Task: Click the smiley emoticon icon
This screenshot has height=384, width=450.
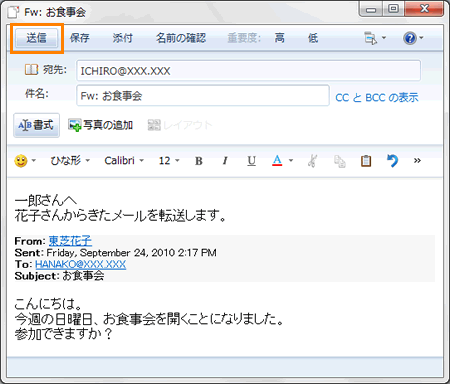Action: [x=21, y=161]
